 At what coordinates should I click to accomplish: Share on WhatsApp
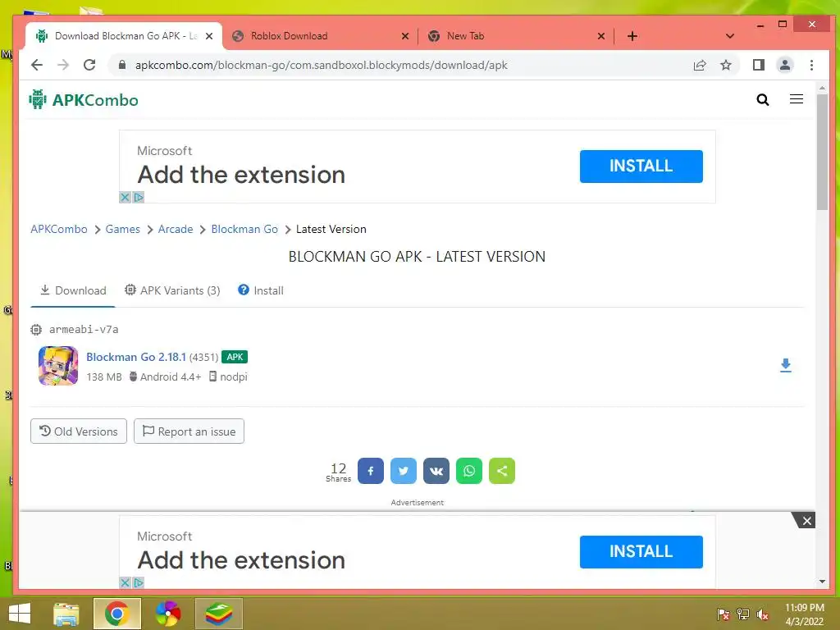[x=468, y=471]
